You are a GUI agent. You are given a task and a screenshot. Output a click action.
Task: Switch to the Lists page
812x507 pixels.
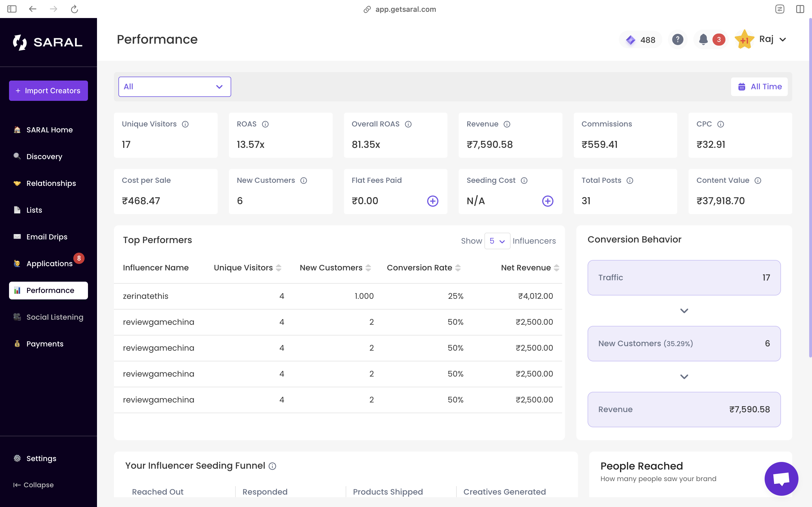(x=34, y=210)
